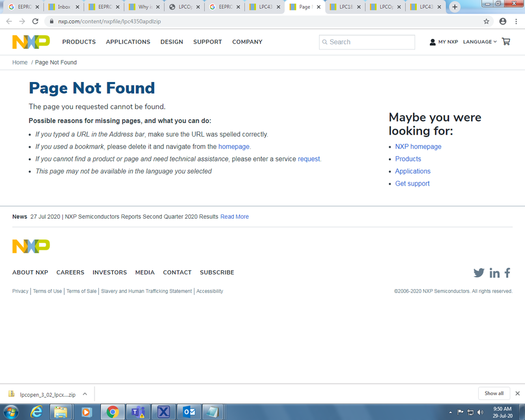Screen dimensions: 525x420
Task: Open the Chrome profile avatar icon
Action: click(x=502, y=22)
